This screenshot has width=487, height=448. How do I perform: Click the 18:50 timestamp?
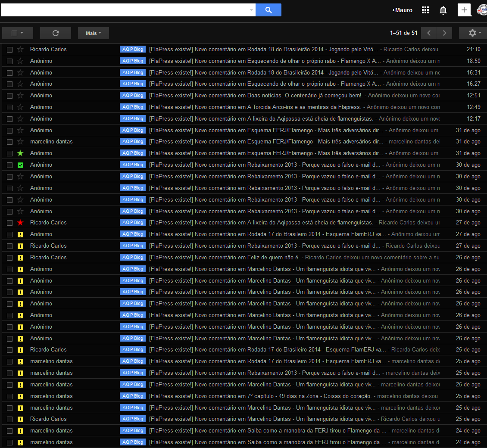click(x=473, y=61)
